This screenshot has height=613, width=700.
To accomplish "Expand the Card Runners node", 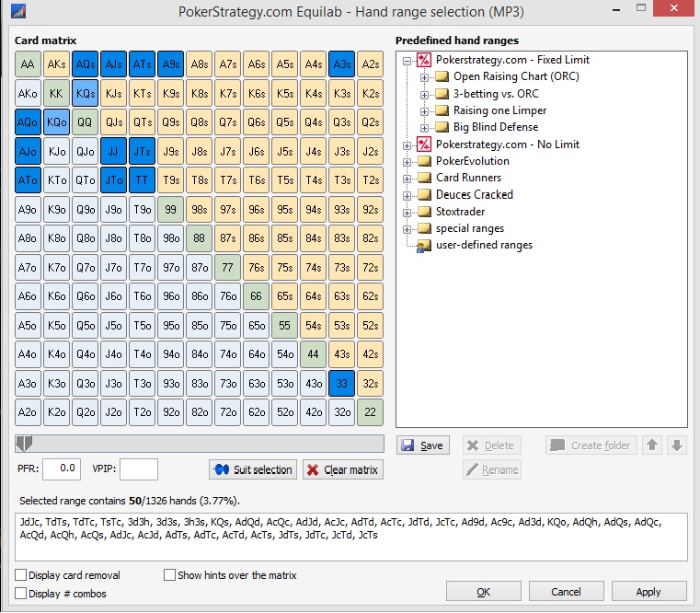I will coord(407,179).
